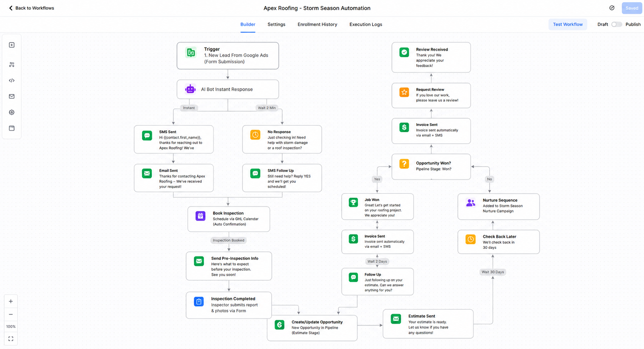The width and height of the screenshot is (644, 349).
Task: Select the Nurture Sequence node title
Action: (500, 200)
